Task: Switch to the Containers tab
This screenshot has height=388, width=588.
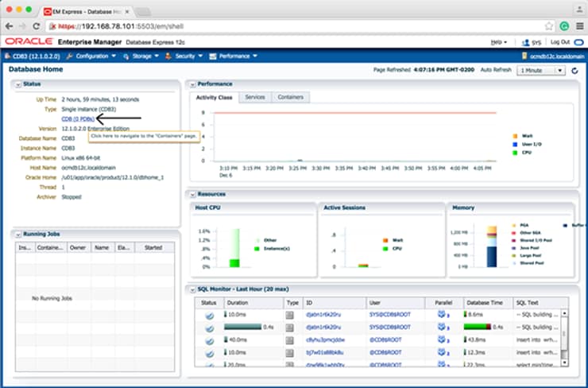Action: (291, 97)
